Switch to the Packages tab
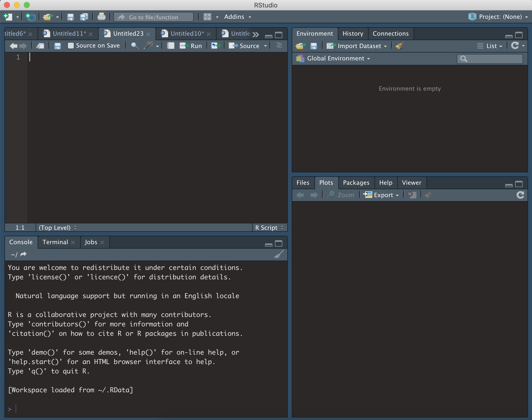This screenshot has width=532, height=420. pyautogui.click(x=356, y=183)
